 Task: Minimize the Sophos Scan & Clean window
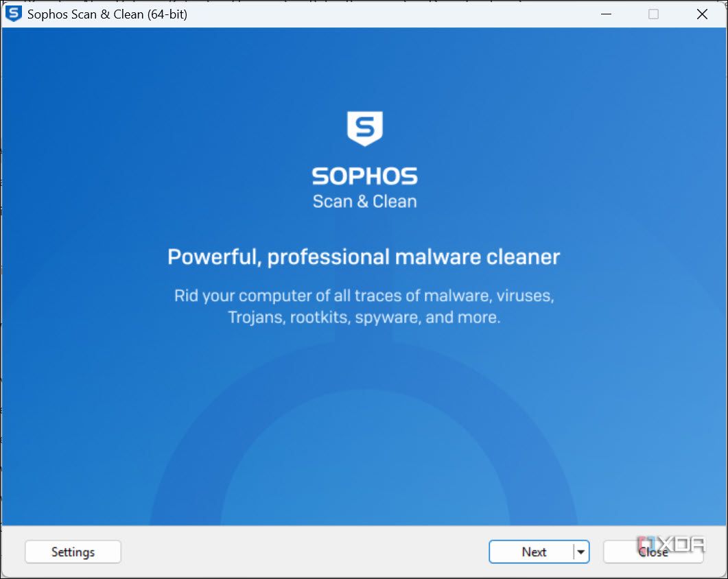(606, 14)
